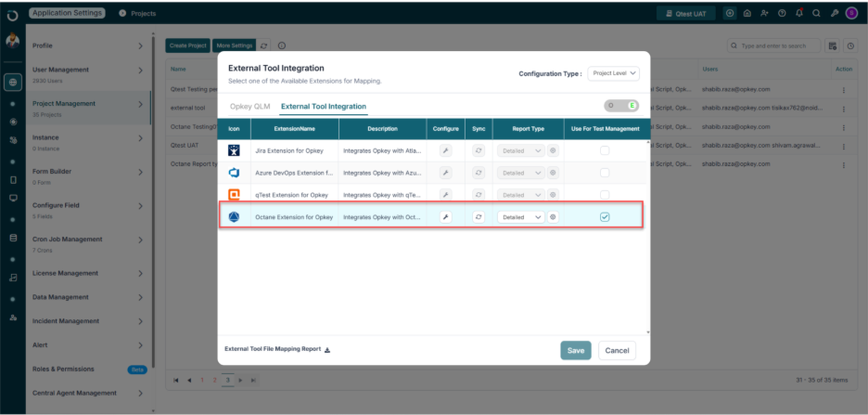This screenshot has width=868, height=415.
Task: Select the globe icon in left rail
Action: coord(13,83)
